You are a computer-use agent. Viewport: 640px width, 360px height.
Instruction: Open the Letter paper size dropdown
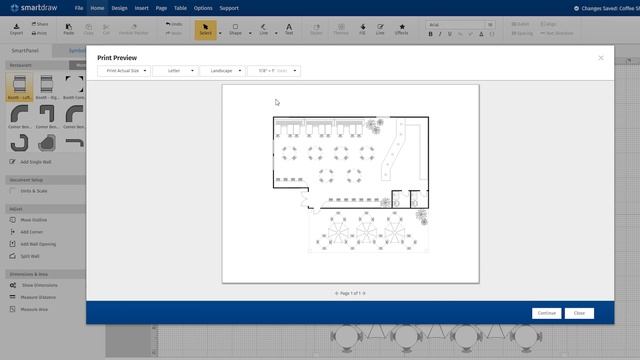coord(176,71)
